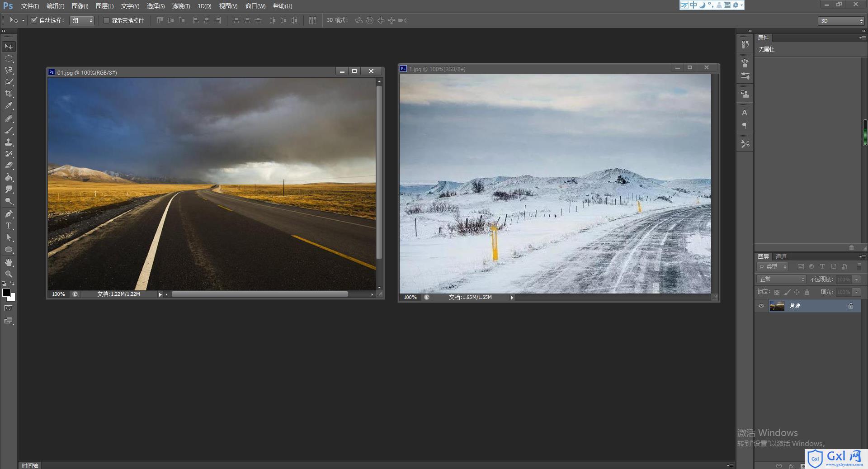The height and width of the screenshot is (469, 868).
Task: Open the 文件(F) menu
Action: pyautogui.click(x=30, y=6)
